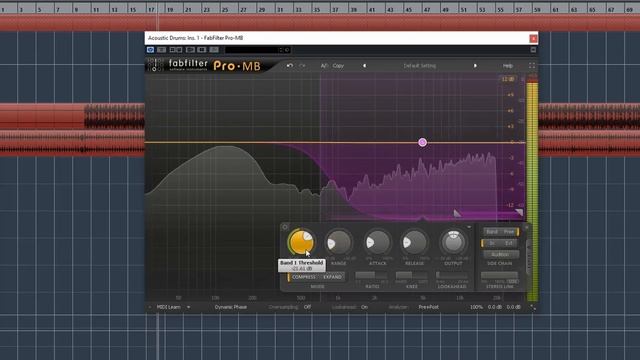Select Expand mode

point(332,277)
